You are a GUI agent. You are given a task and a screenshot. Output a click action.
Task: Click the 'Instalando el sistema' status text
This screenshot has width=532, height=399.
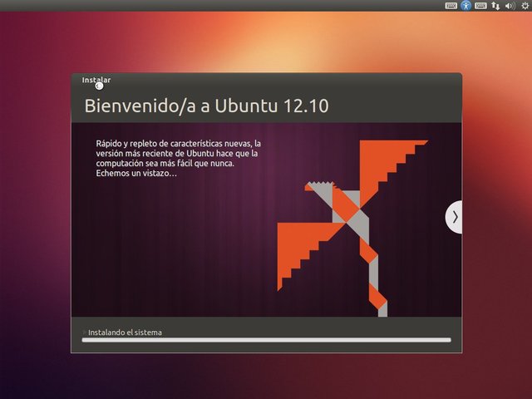coord(125,332)
